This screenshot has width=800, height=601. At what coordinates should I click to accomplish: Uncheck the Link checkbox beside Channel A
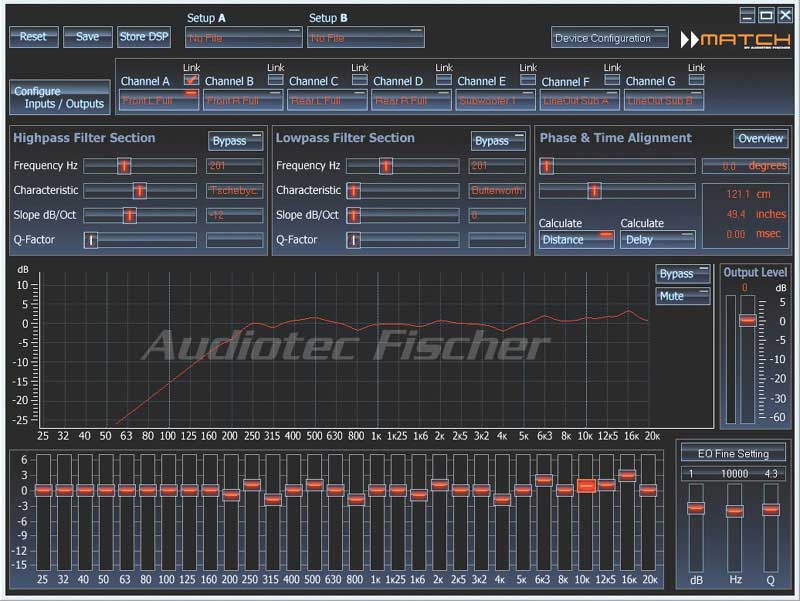coord(191,80)
